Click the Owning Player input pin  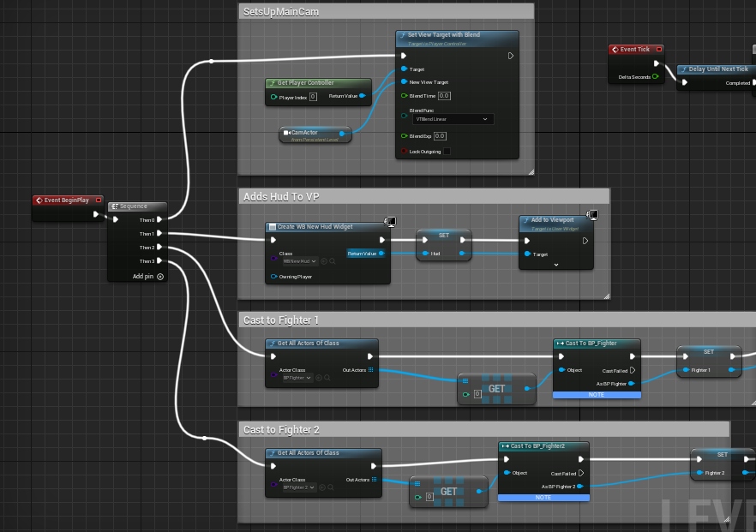[x=274, y=277]
